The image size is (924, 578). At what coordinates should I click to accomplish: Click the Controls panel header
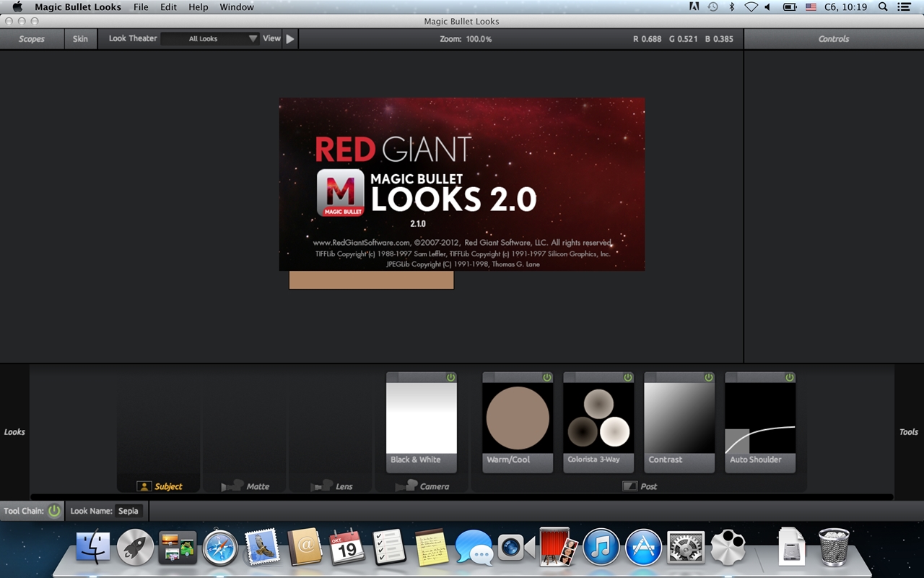point(834,39)
